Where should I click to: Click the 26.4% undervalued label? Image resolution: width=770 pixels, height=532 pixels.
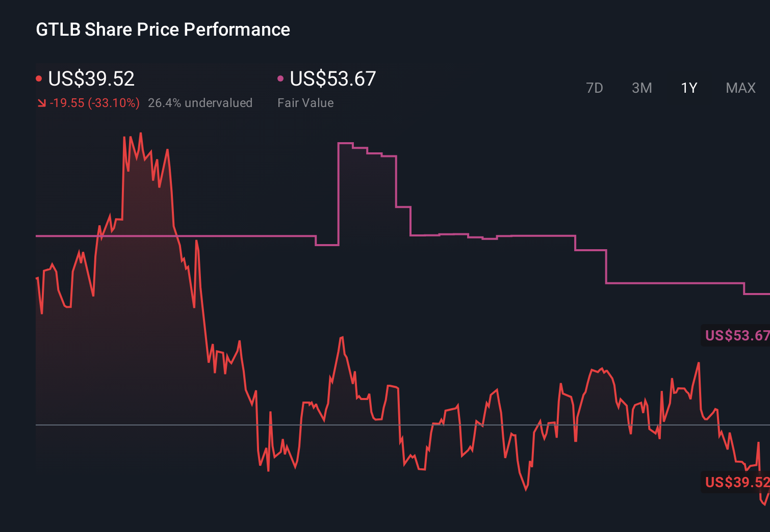(x=200, y=102)
